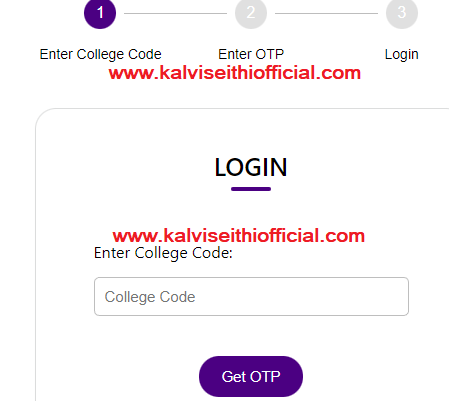The height and width of the screenshot is (401, 449).
Task: Click the rounded top-left corner of login card
Action: click(42, 115)
